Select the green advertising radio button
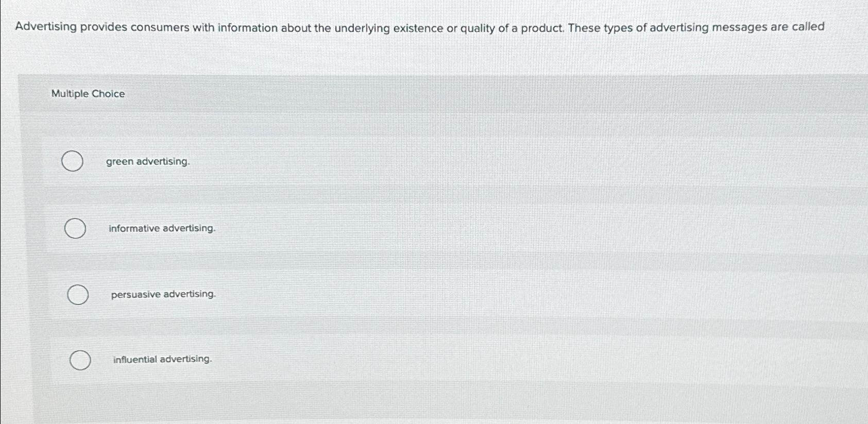868x424 pixels. (x=73, y=161)
